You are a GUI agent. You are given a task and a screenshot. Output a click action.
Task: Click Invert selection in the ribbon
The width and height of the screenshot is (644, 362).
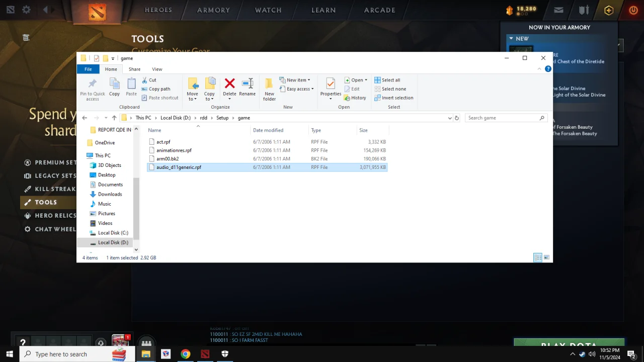point(394,98)
